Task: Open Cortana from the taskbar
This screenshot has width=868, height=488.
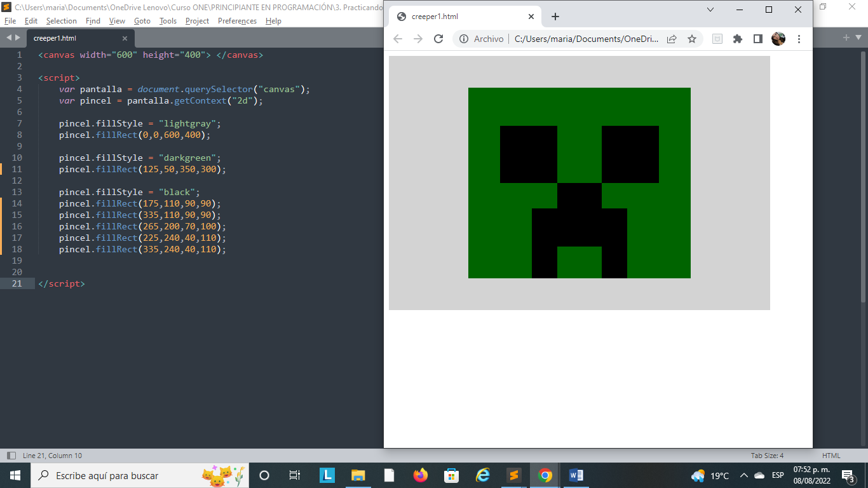Action: 264,475
